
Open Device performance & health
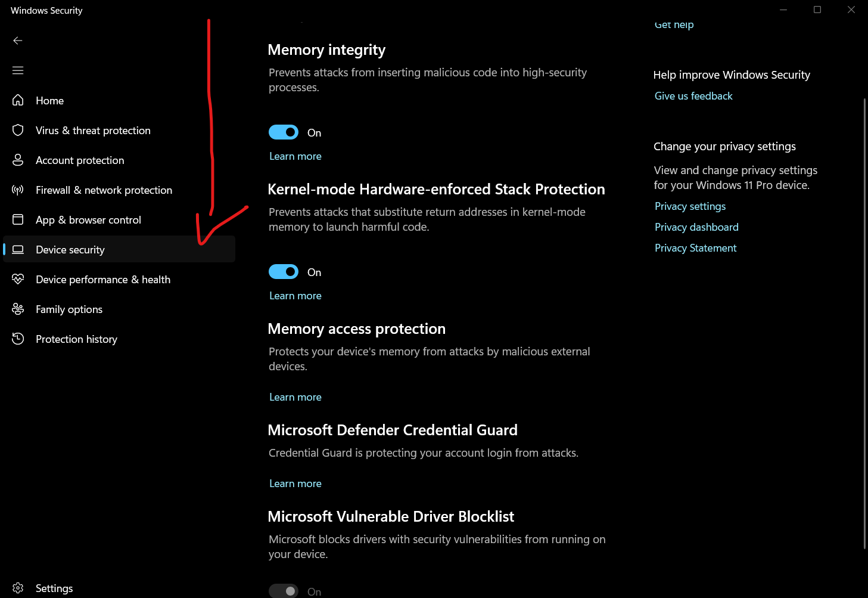click(119, 279)
